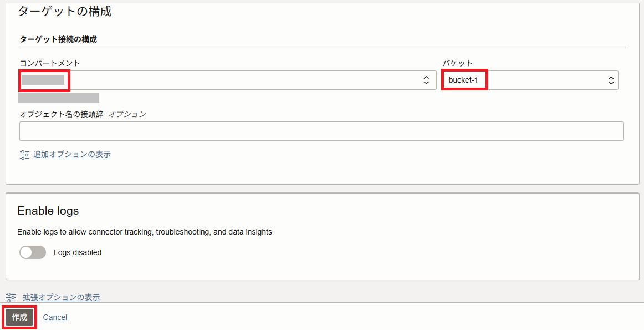This screenshot has width=644, height=330.
Task: Focus the オブジェクト名の接頭辞 text input
Action: tap(321, 131)
